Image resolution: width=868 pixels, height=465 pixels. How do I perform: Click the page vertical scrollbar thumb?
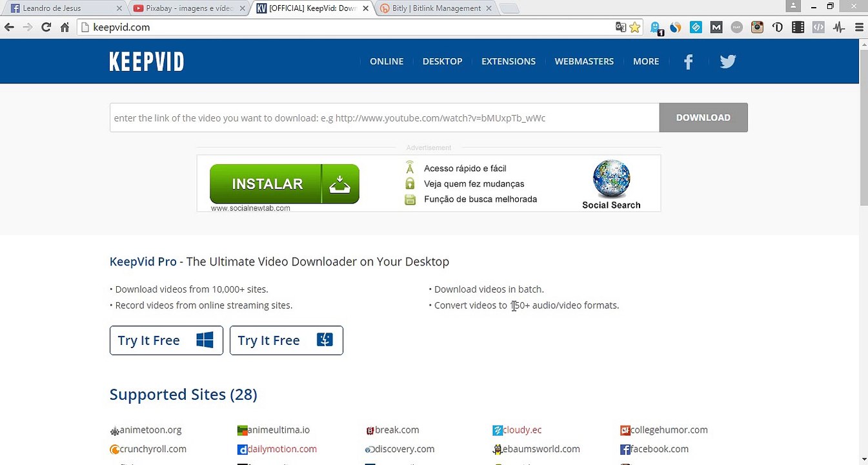click(863, 127)
